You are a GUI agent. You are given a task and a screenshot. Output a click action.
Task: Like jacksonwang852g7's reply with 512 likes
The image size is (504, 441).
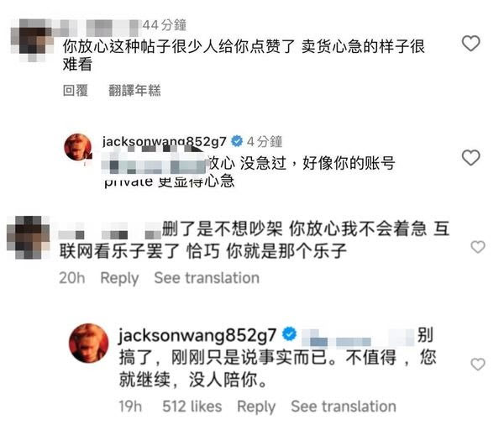[x=478, y=365]
